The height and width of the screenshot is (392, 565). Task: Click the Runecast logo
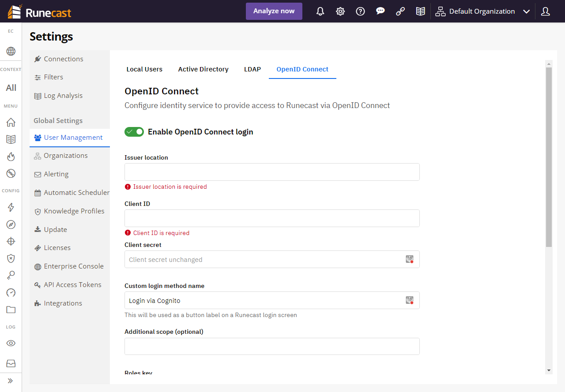pyautogui.click(x=39, y=11)
